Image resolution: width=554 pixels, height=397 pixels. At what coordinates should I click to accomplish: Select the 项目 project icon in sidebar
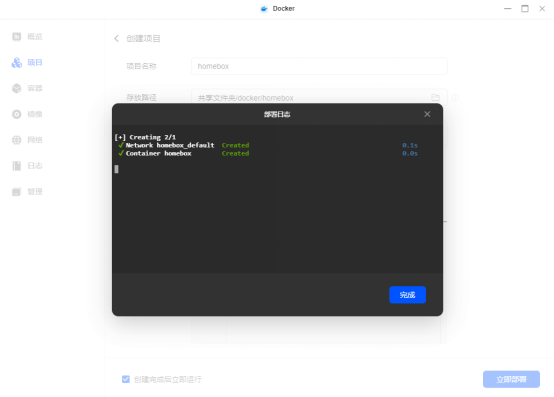[17, 63]
